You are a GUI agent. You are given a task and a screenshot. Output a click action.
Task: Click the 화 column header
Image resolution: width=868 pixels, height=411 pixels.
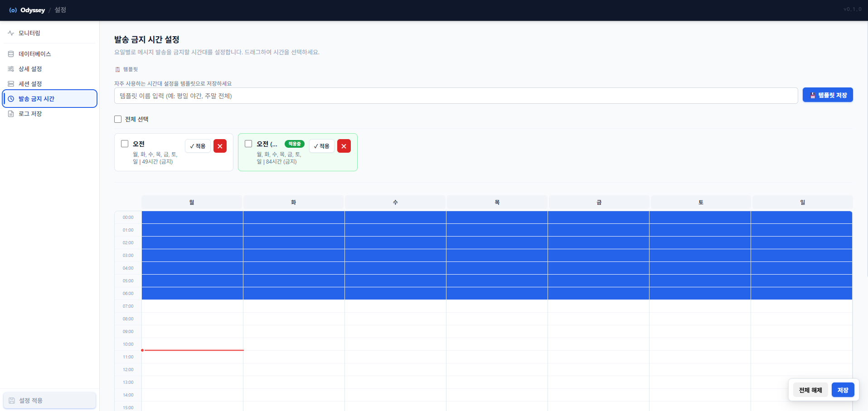(294, 202)
